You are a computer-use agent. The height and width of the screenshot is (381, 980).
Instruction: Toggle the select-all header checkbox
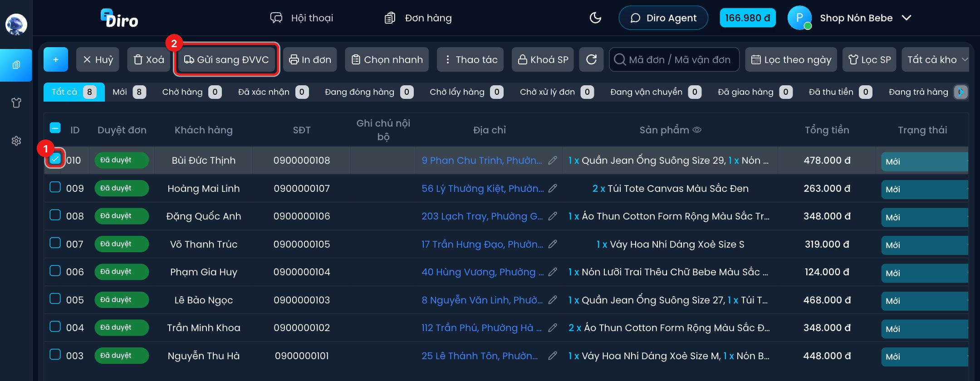pyautogui.click(x=55, y=128)
